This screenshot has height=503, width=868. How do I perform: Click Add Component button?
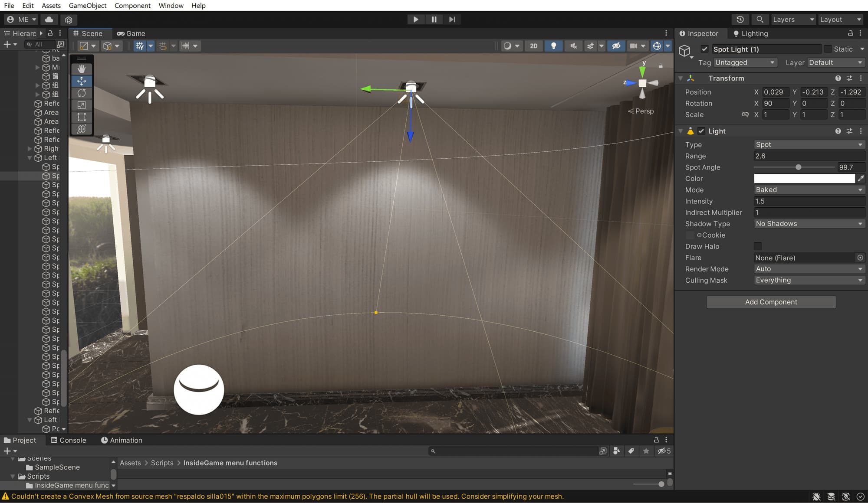click(x=771, y=302)
